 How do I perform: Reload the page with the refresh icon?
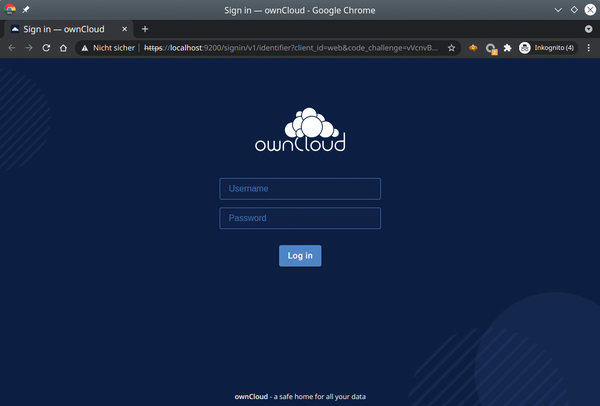(x=46, y=48)
